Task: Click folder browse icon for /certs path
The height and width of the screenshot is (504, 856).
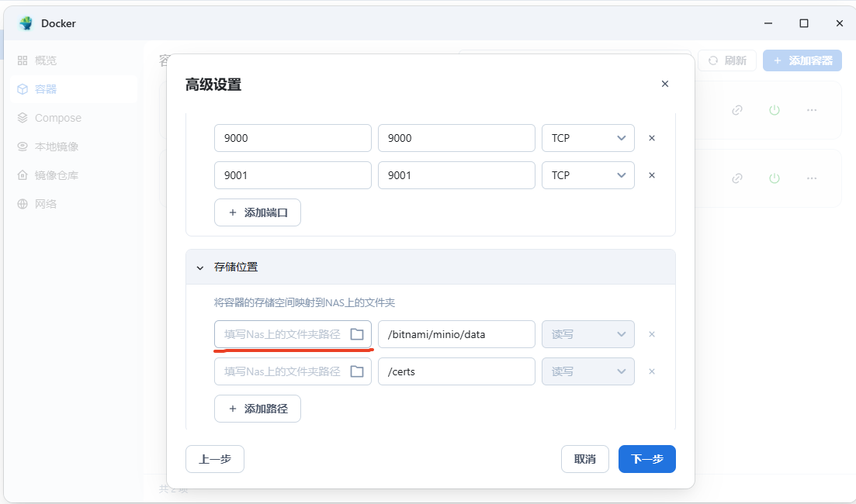Action: (x=357, y=371)
